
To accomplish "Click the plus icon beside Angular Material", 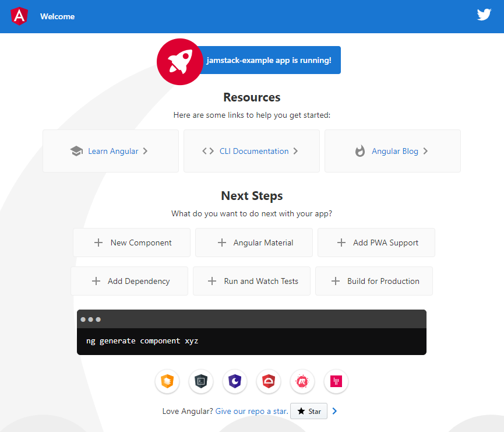I will click(222, 243).
